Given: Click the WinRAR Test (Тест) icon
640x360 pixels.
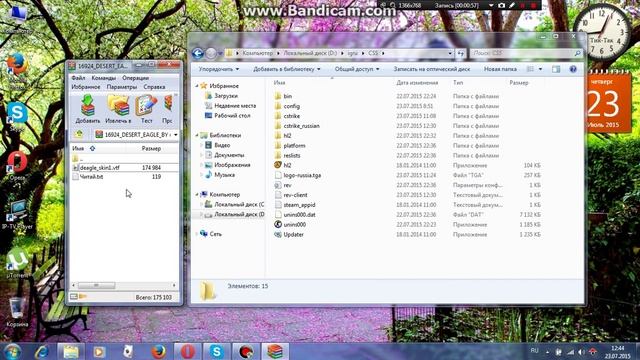Looking at the screenshot, I should click(x=146, y=109).
